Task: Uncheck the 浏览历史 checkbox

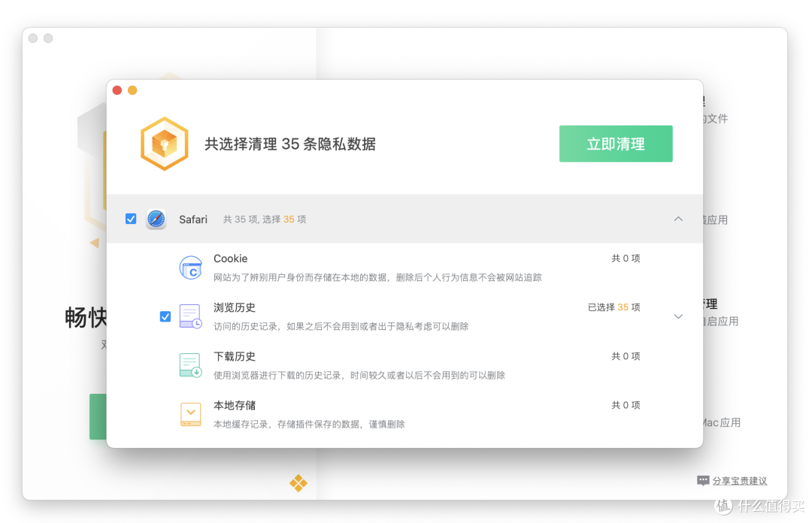Action: pyautogui.click(x=165, y=316)
